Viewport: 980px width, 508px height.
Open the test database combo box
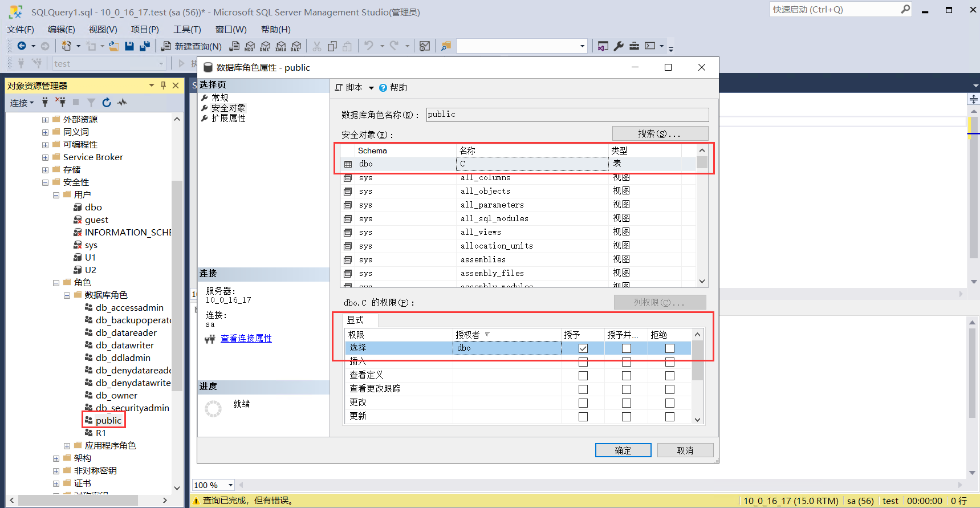[x=109, y=63]
